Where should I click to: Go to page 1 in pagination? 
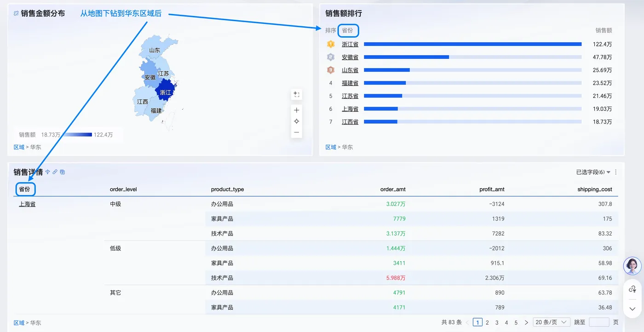pyautogui.click(x=478, y=322)
